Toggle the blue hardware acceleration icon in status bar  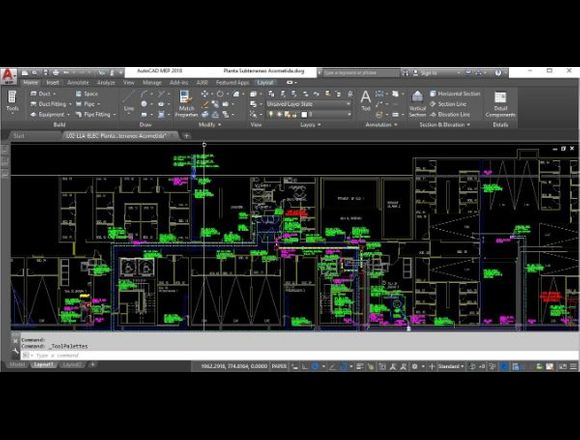(x=504, y=366)
